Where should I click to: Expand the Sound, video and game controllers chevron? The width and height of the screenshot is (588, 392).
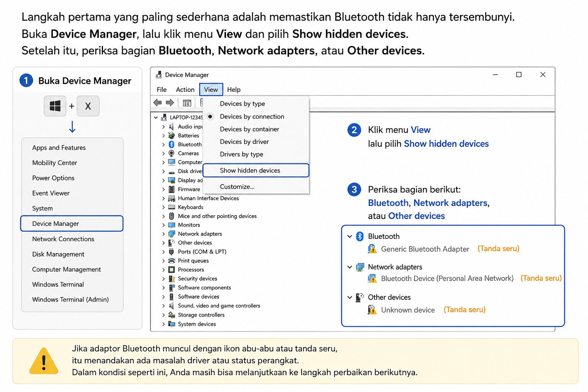click(x=163, y=306)
